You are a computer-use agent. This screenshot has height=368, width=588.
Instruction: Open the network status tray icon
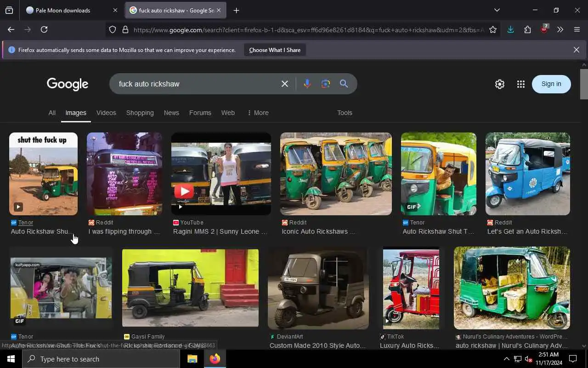coord(518,359)
